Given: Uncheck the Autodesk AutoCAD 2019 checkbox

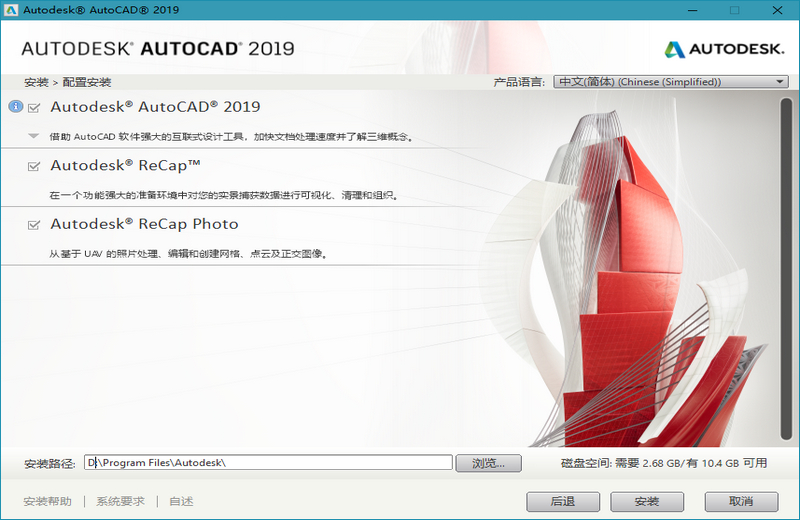Looking at the screenshot, I should tap(35, 107).
